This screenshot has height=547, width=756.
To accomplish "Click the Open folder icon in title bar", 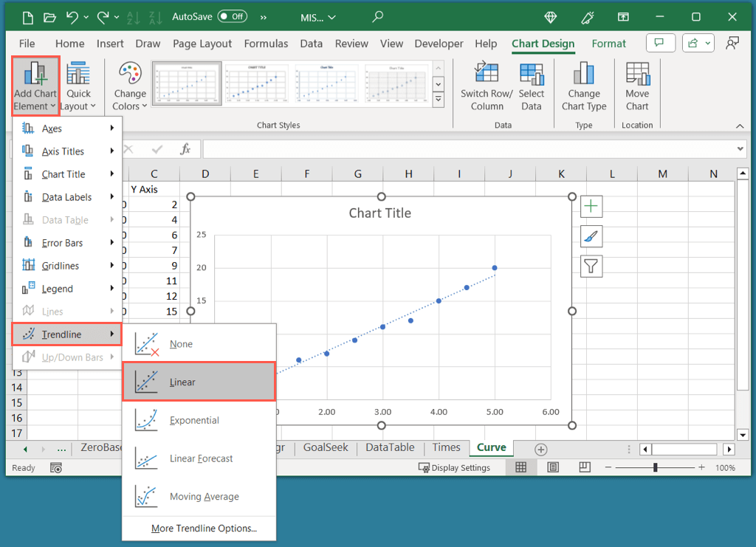I will (x=49, y=18).
